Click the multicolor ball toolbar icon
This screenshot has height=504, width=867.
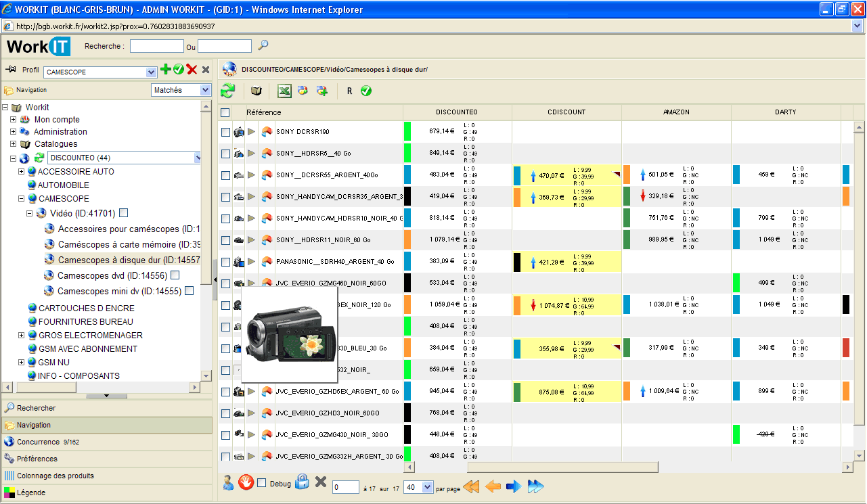[x=303, y=91]
